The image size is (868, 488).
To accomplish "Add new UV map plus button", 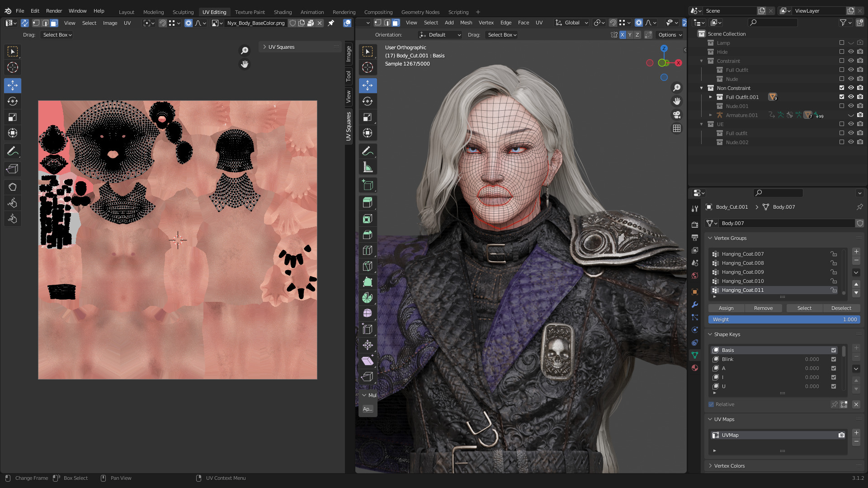I will (856, 433).
